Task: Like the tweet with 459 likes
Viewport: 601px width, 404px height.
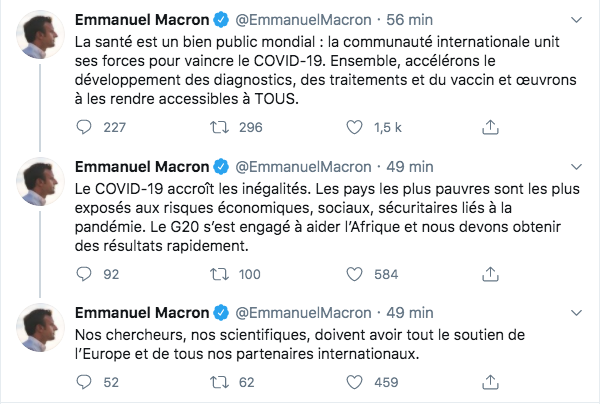Action: point(353,381)
